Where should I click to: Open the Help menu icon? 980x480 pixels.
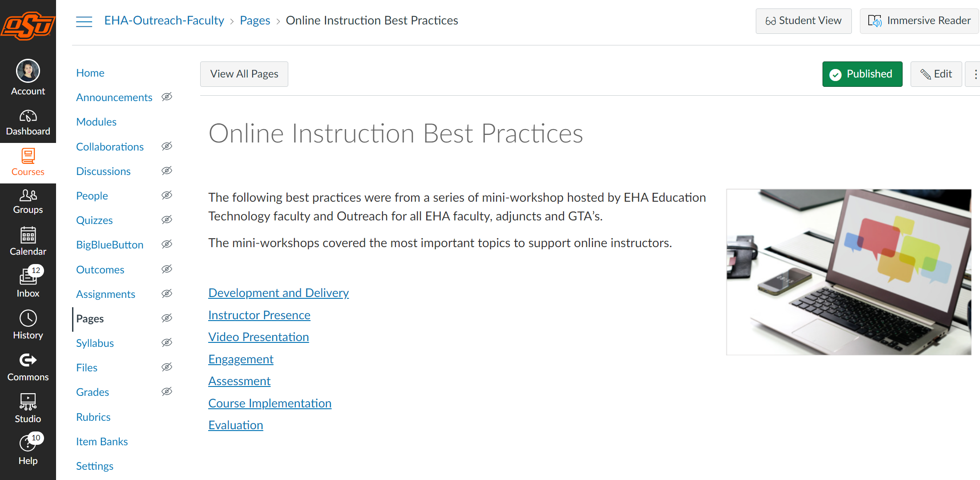[x=28, y=443]
